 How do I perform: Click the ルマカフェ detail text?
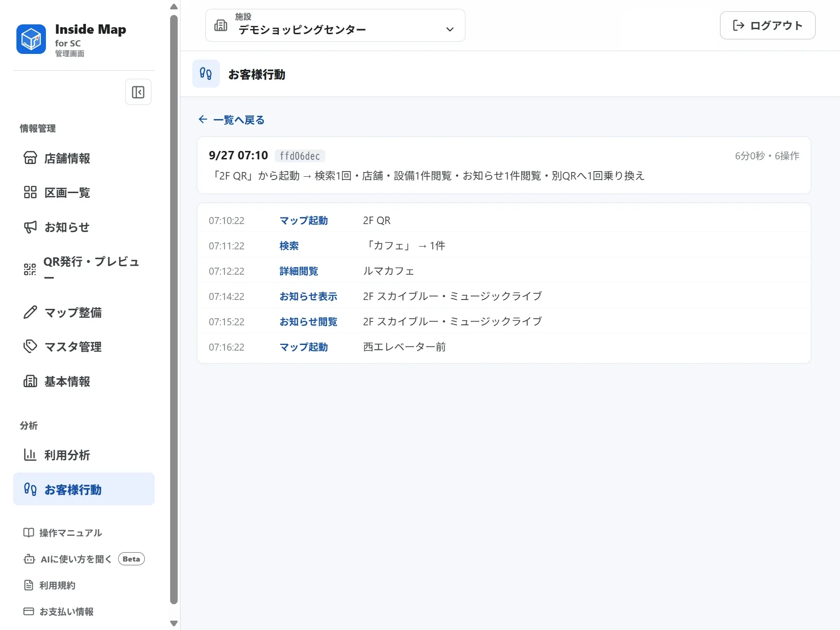point(389,271)
